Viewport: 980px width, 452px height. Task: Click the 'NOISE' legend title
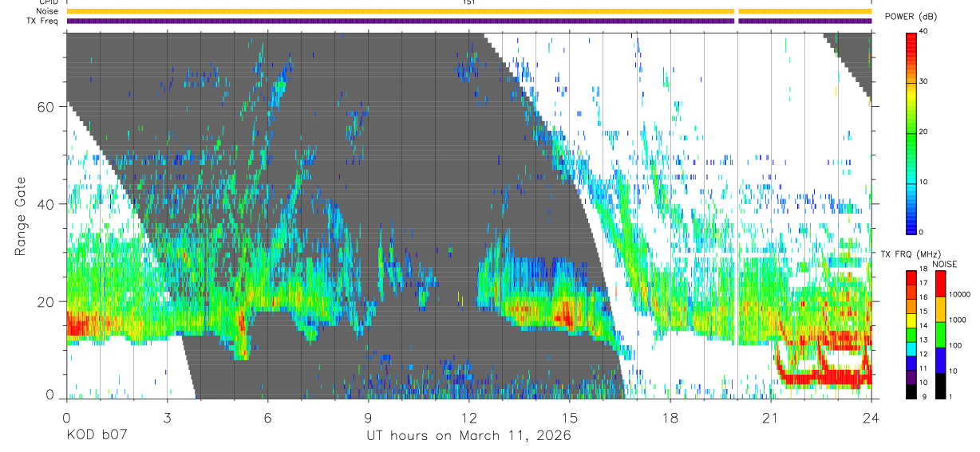pos(945,264)
